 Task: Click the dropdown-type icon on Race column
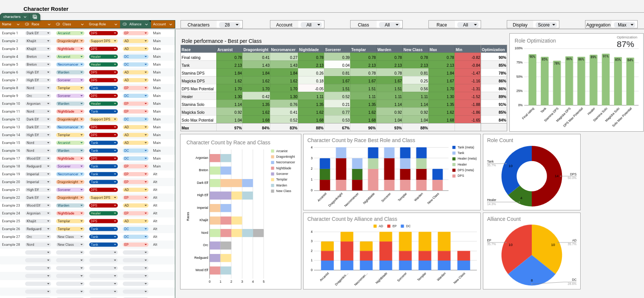pyautogui.click(x=27, y=24)
